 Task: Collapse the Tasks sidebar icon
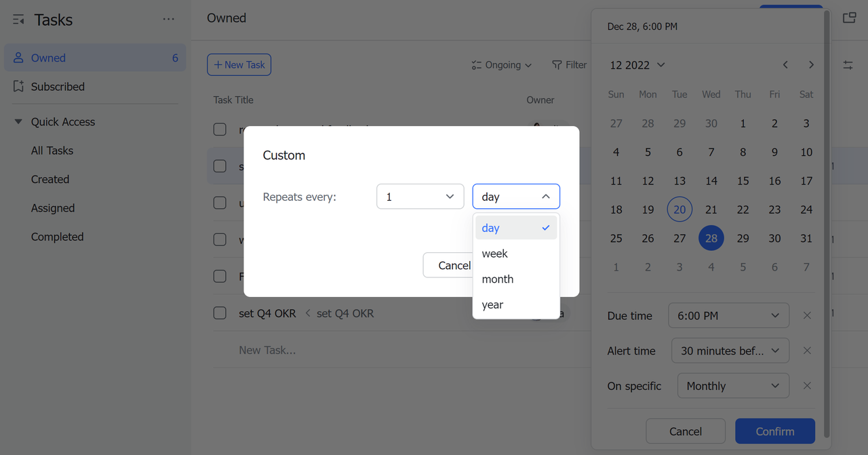tap(19, 20)
